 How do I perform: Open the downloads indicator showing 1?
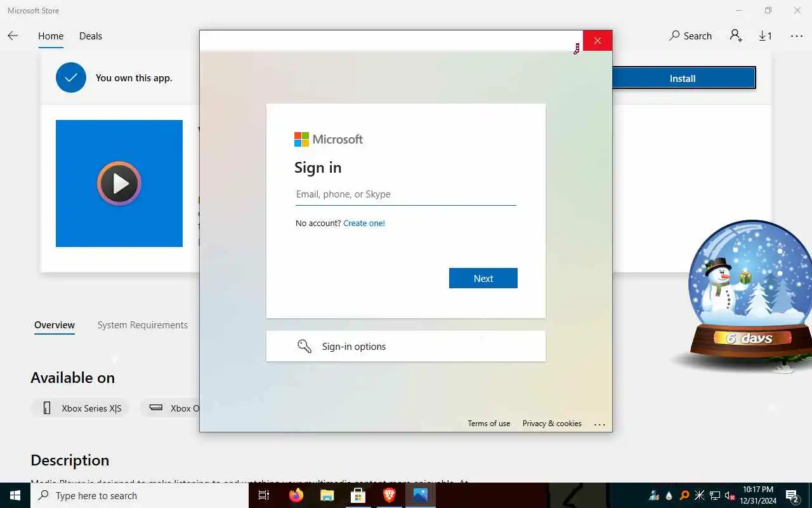(x=766, y=36)
